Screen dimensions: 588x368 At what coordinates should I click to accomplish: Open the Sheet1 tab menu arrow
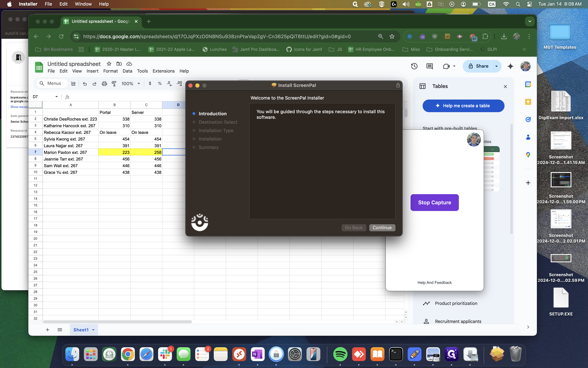point(93,330)
